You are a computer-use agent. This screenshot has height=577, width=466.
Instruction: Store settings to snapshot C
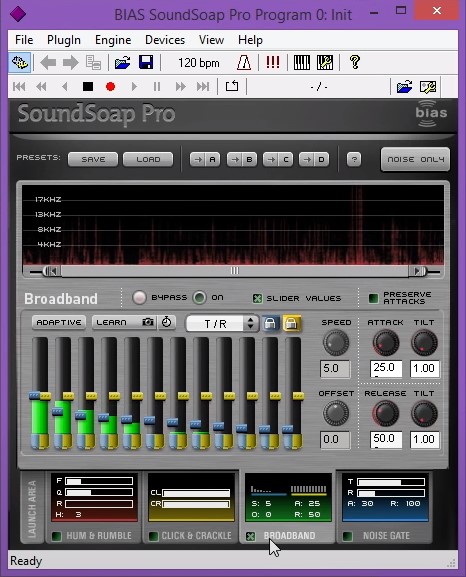278,159
